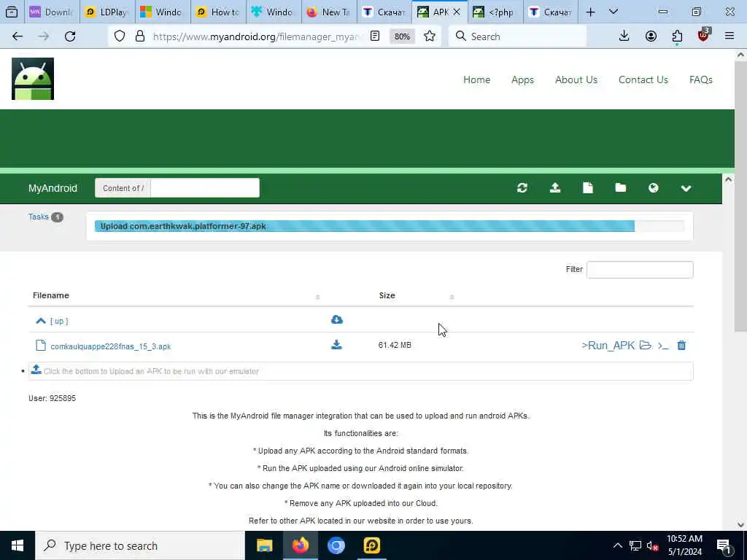Switch to the LDPlayer tab

click(107, 12)
